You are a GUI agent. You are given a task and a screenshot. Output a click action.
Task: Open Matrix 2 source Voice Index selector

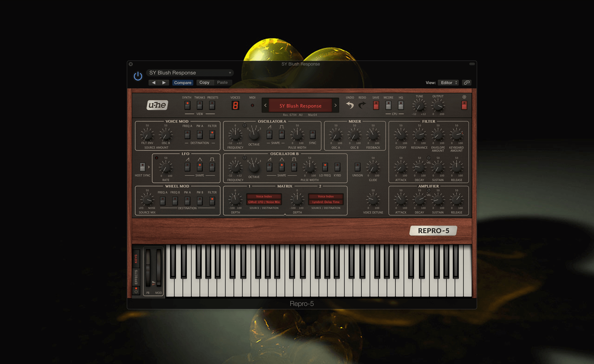pyautogui.click(x=326, y=196)
